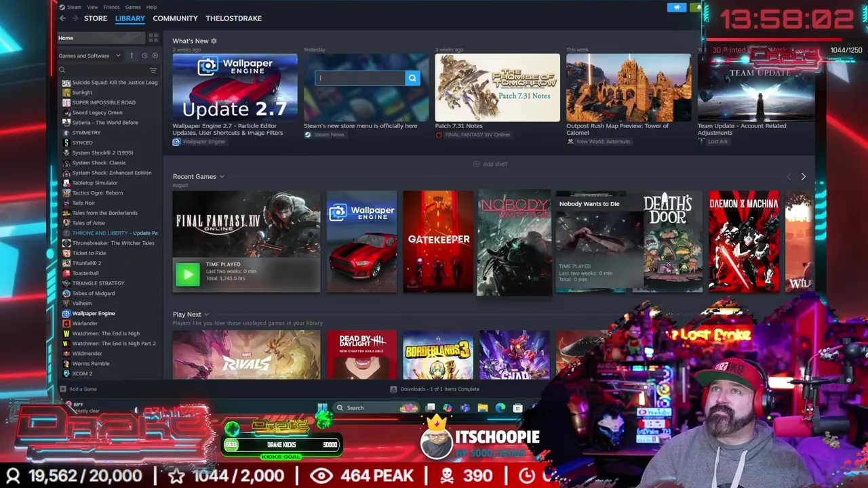Select Tabletop Simulator in game list

click(95, 183)
